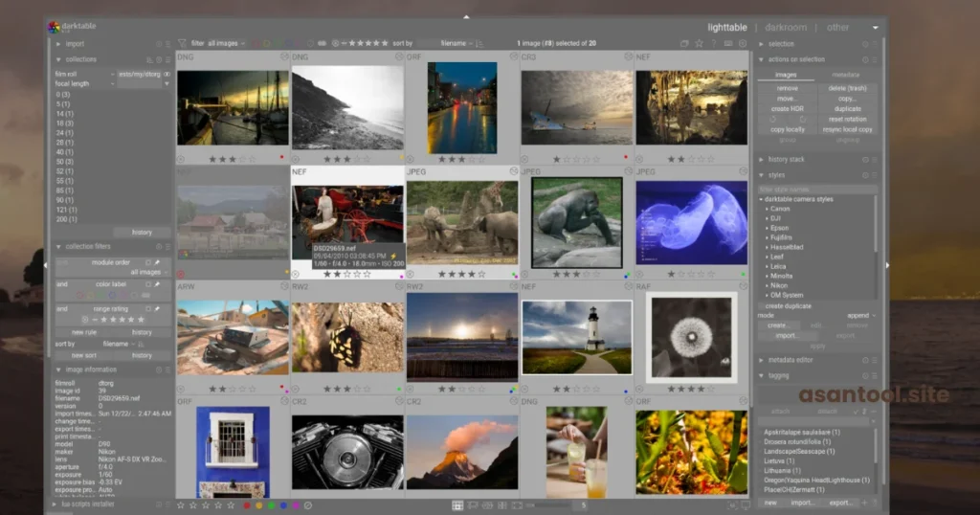The height and width of the screenshot is (515, 980).
Task: Click the filter style names field
Action: point(817,190)
